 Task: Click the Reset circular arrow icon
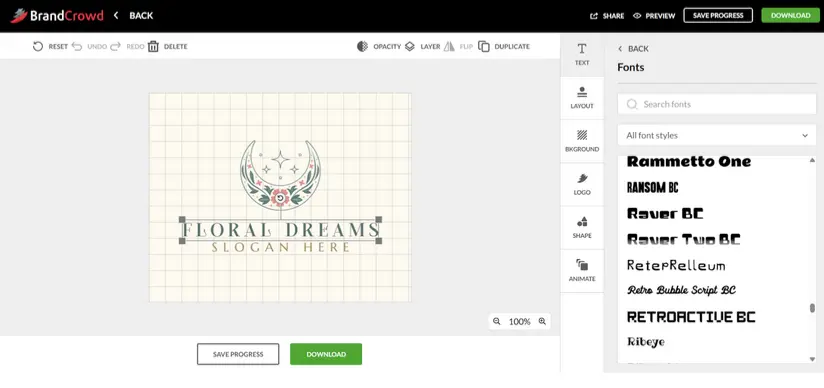[38, 46]
